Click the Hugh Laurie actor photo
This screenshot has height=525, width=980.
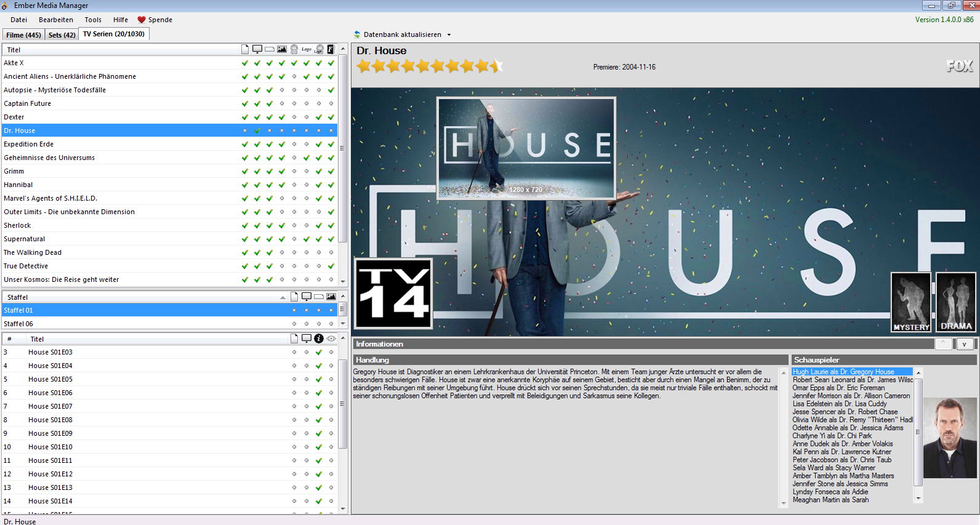point(950,438)
